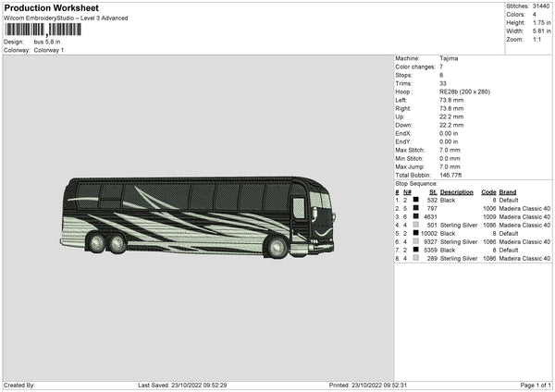Image resolution: width=555 pixels, height=392 pixels.
Task: Click stitch count '532' in row 1
Action: [432, 201]
